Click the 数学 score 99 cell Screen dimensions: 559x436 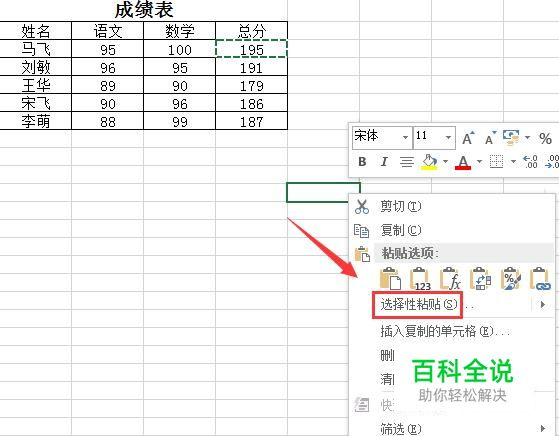pyautogui.click(x=180, y=121)
